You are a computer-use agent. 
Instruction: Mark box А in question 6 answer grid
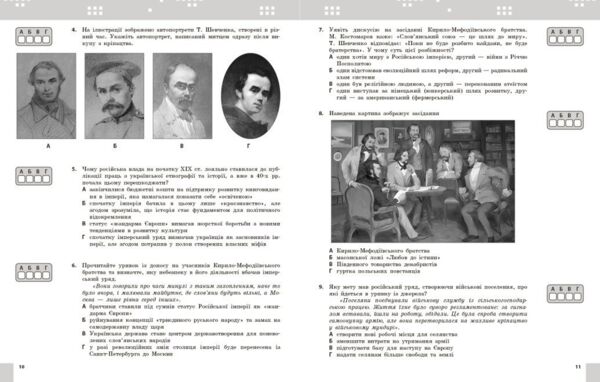click(x=22, y=275)
